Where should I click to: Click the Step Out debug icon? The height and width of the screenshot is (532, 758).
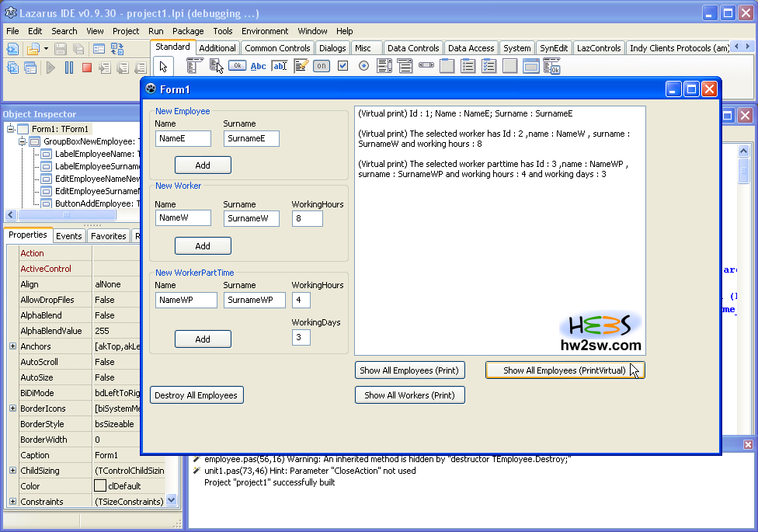pos(141,68)
